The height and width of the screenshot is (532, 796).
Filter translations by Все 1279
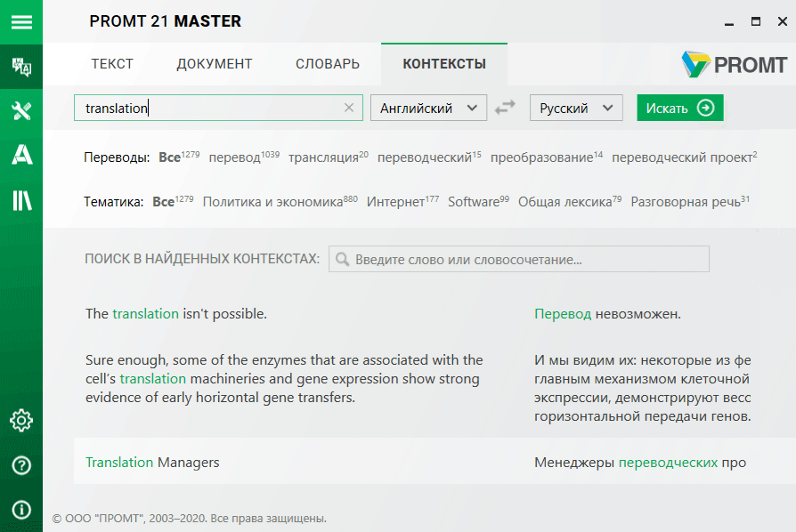coord(179,157)
